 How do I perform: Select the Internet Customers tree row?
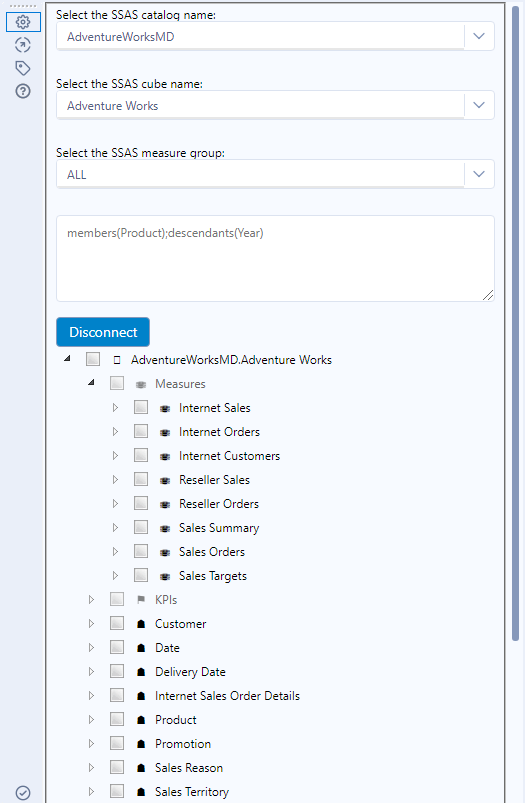[x=229, y=456]
